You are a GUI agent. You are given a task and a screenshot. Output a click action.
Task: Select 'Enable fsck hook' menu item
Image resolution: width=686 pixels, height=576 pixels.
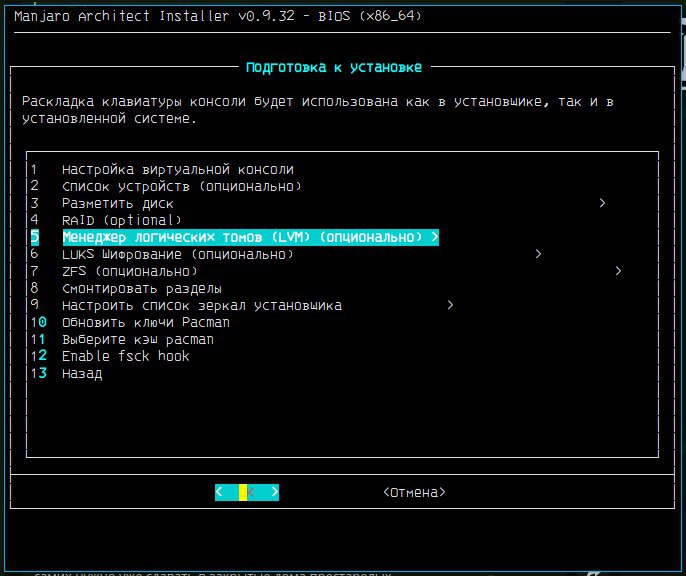point(126,356)
